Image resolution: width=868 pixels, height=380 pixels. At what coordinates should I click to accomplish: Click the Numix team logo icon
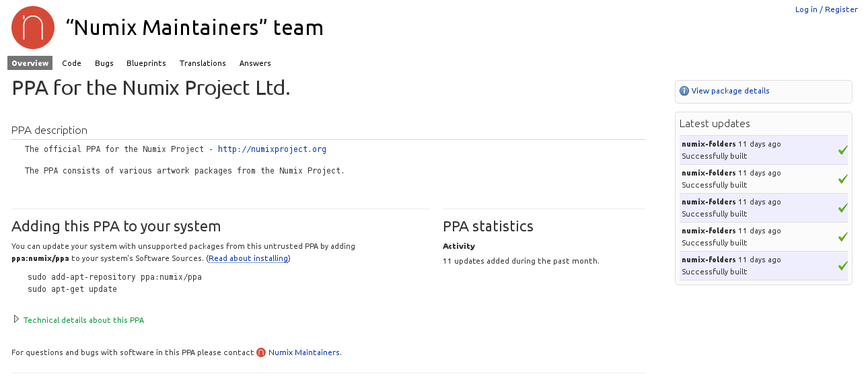pyautogui.click(x=33, y=28)
